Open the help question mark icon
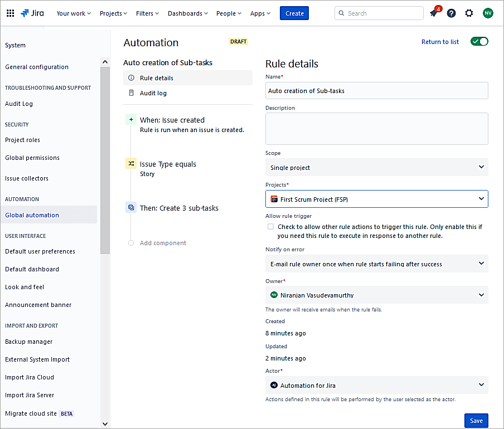Screen dimensions: 504x429 (x=451, y=13)
